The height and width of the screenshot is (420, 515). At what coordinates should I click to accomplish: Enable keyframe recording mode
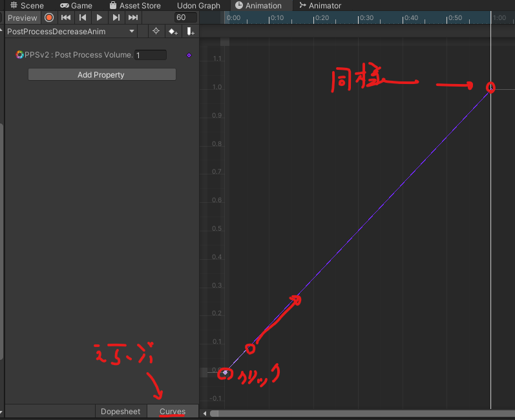[49, 17]
